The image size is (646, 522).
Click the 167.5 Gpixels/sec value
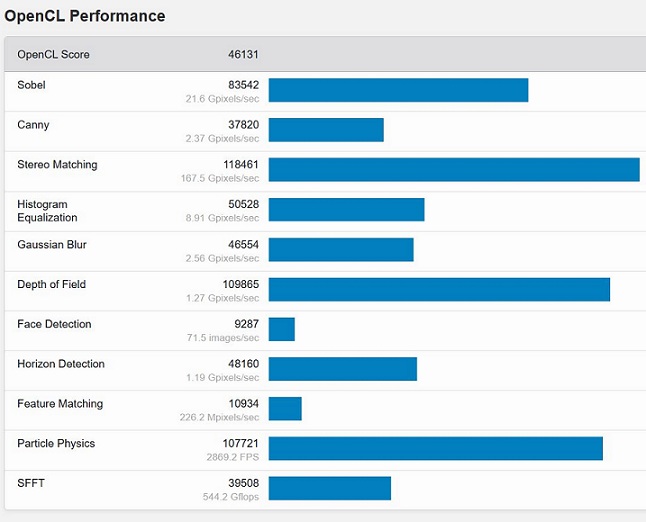(220, 178)
